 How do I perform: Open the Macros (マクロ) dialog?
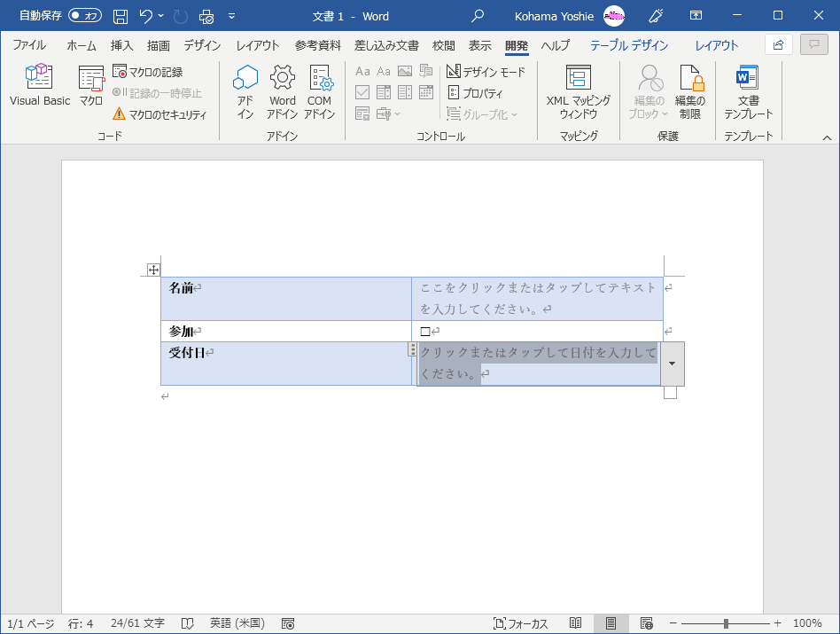[x=91, y=85]
